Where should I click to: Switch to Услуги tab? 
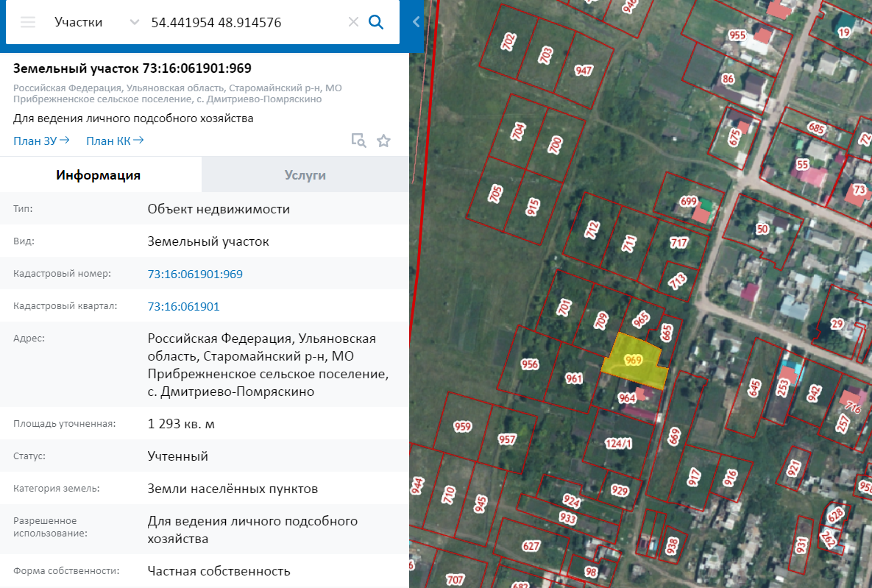pos(305,175)
